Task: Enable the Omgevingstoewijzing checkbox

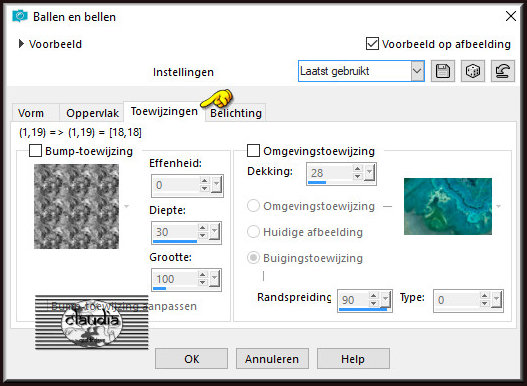Action: [253, 151]
